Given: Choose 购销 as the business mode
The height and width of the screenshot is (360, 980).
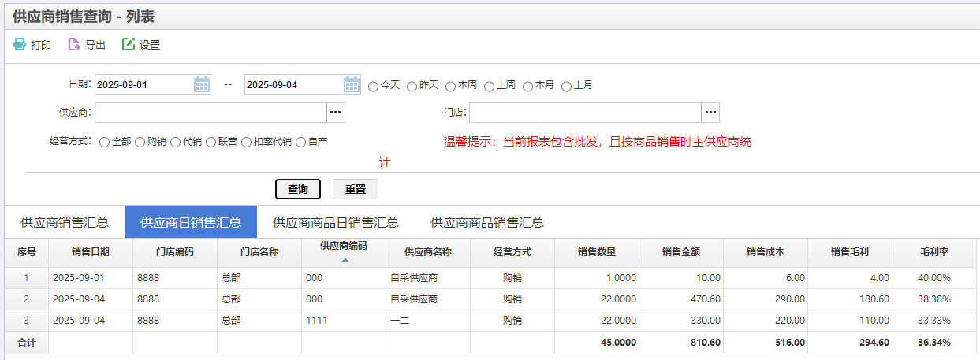Looking at the screenshot, I should tap(140, 143).
